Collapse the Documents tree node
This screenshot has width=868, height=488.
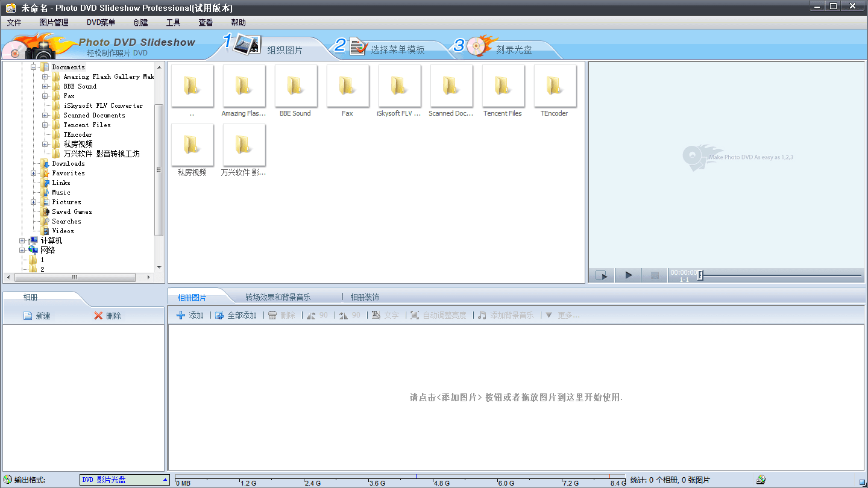tap(34, 67)
